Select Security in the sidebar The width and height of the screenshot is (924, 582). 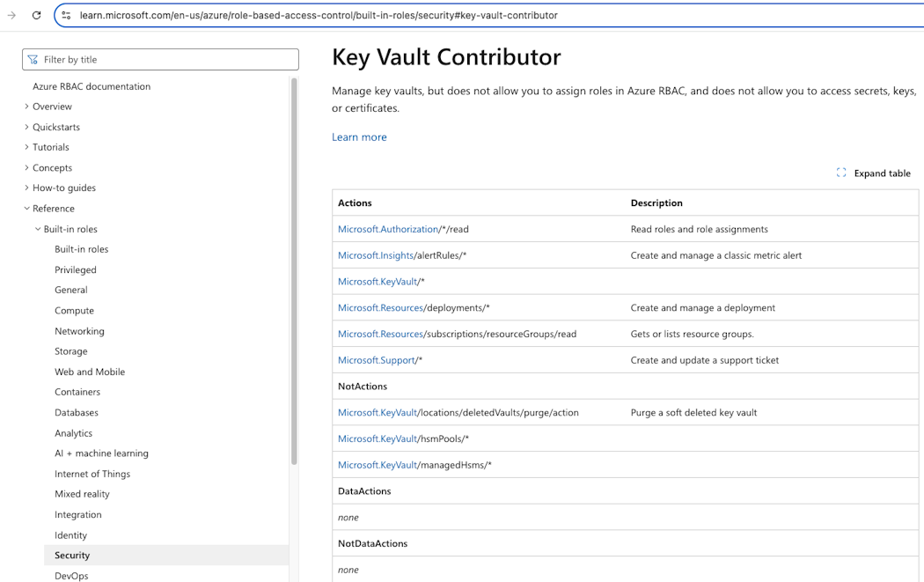[x=166, y=555]
